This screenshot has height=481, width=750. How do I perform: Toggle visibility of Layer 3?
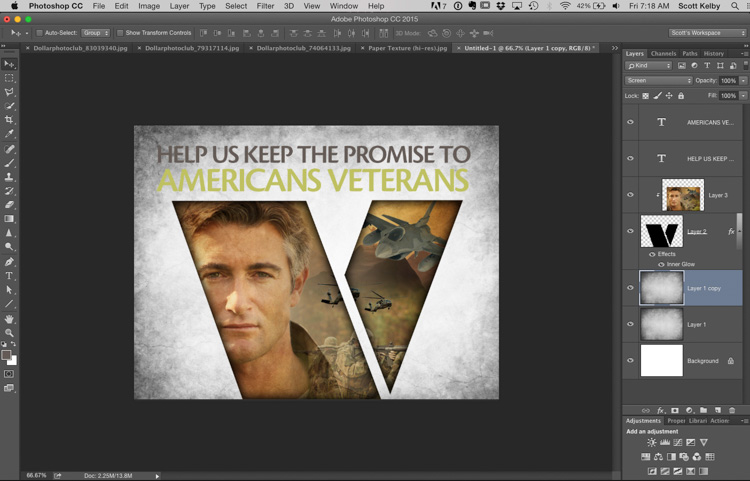click(x=630, y=195)
